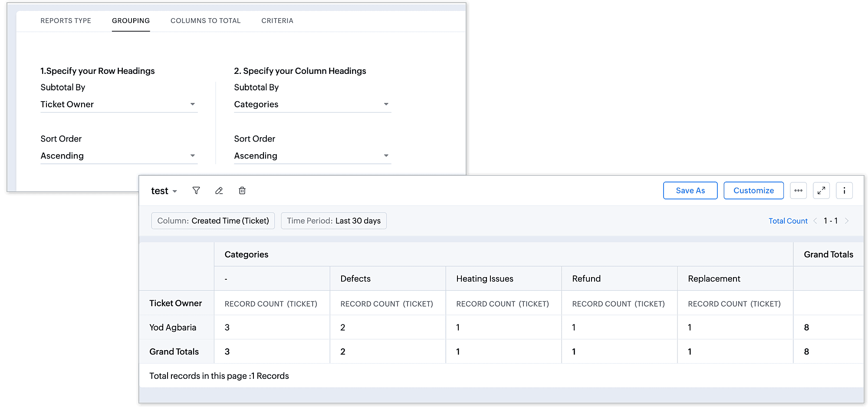This screenshot has height=407, width=868.
Task: Click the filter funnel icon
Action: click(x=196, y=191)
